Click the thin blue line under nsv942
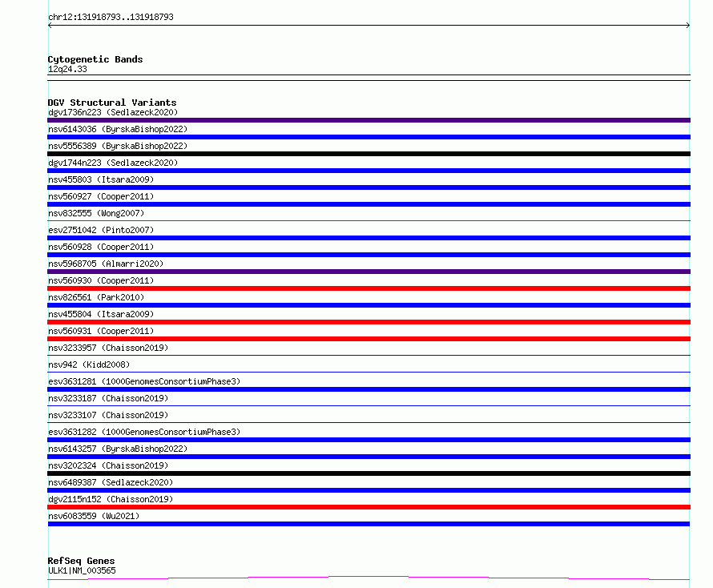This screenshot has height=588, width=713. [x=369, y=372]
